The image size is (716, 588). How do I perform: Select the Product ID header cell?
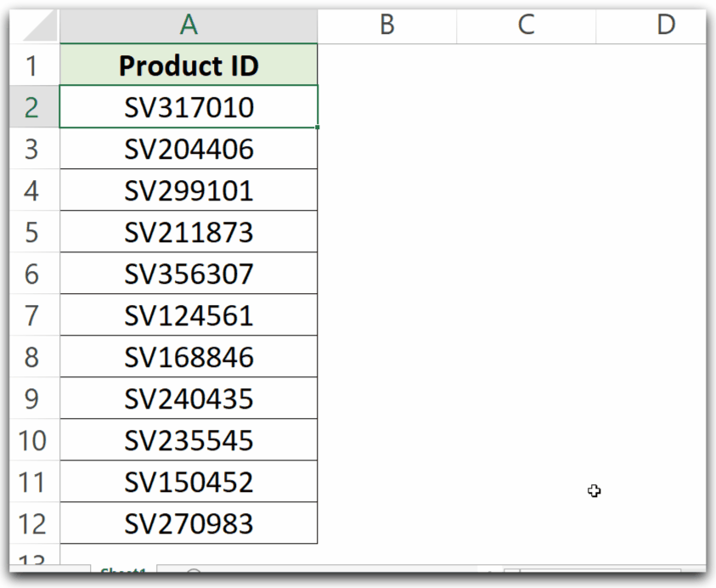188,65
